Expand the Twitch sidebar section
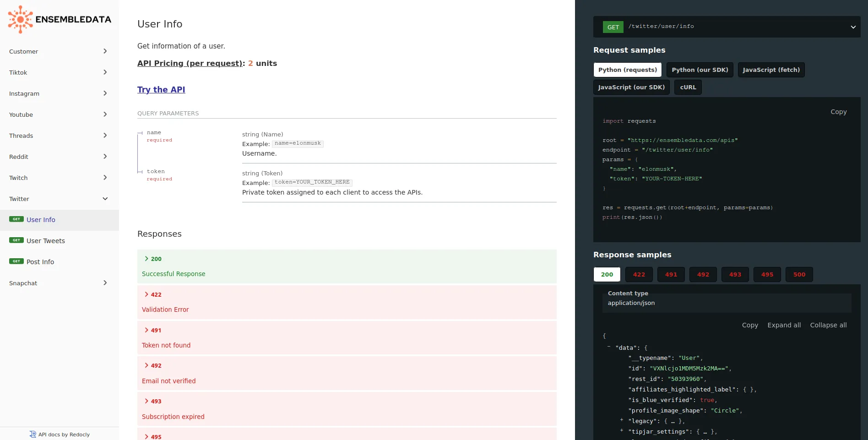This screenshot has width=868, height=440. click(60, 178)
